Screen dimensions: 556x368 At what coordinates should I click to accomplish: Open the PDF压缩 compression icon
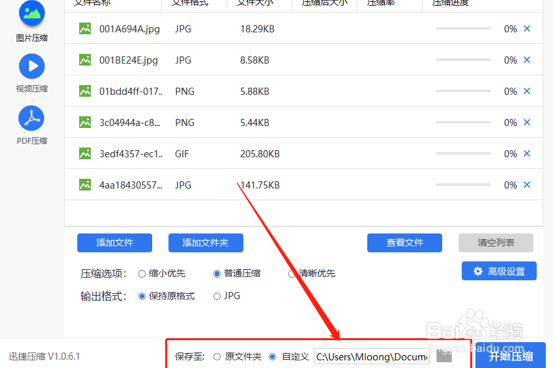tap(32, 118)
